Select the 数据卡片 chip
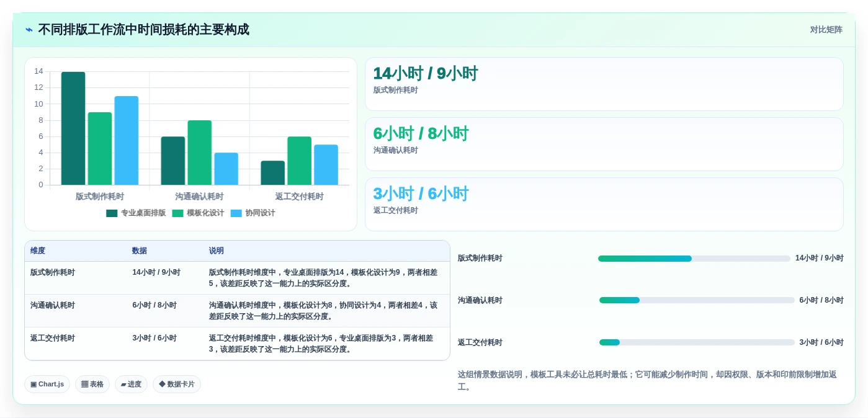This screenshot has height=418, width=868. coord(177,384)
